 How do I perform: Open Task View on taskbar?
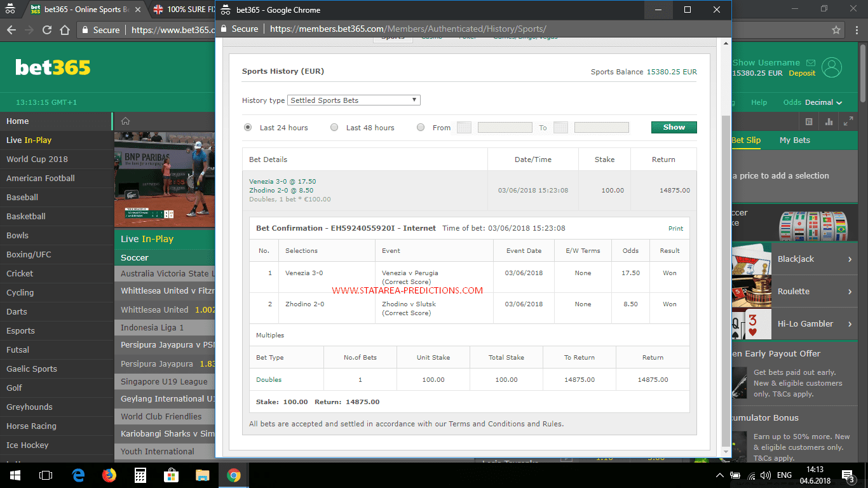46,475
